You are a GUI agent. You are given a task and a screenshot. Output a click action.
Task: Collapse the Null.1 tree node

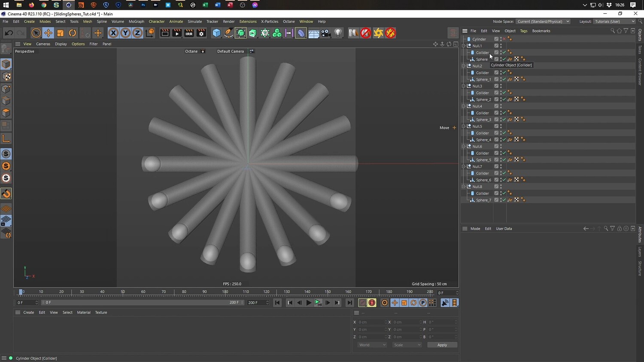(x=464, y=46)
